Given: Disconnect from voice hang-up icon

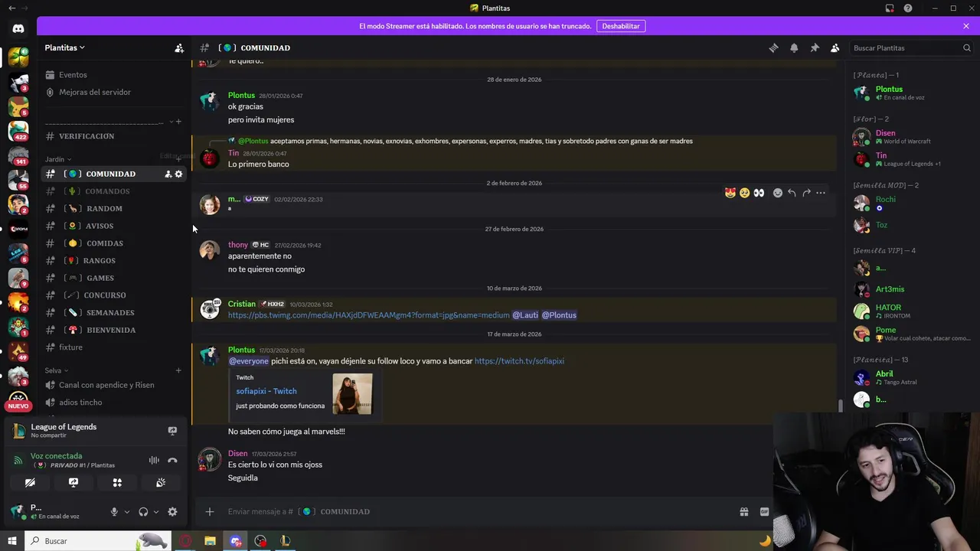Looking at the screenshot, I should pos(172,460).
